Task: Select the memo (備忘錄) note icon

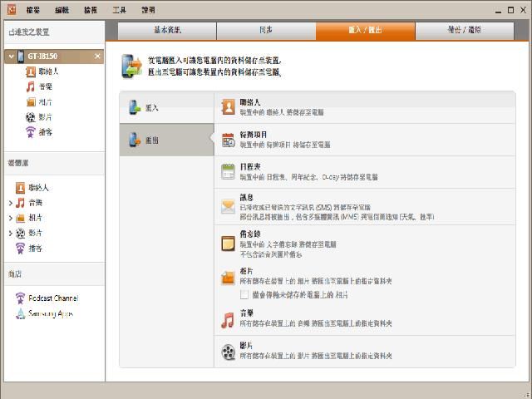Action: click(228, 244)
